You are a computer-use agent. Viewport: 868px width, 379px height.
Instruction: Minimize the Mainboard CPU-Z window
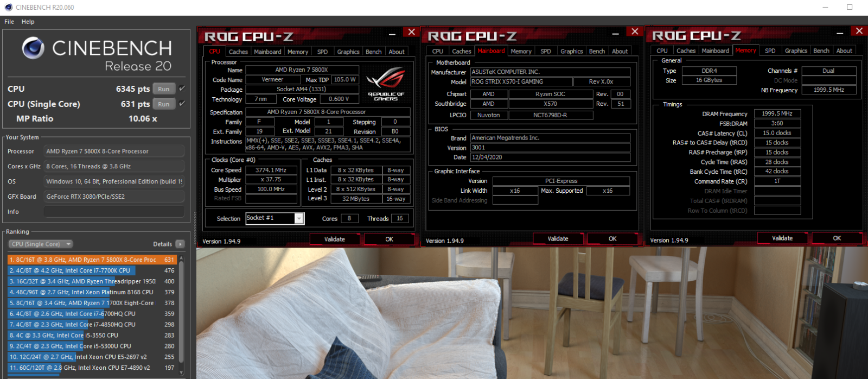pos(616,34)
